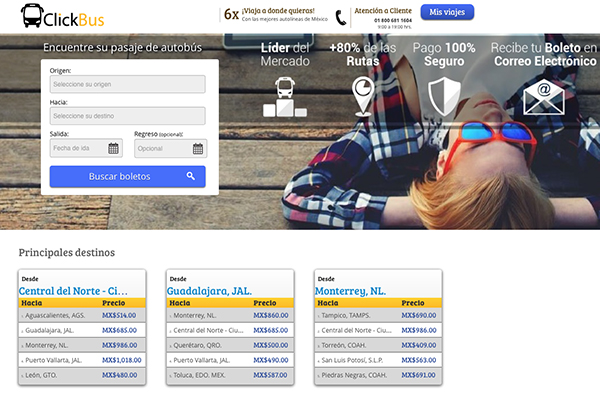600x400 pixels.
Task: Click the Correo Electrónico envelope icon
Action: click(544, 97)
